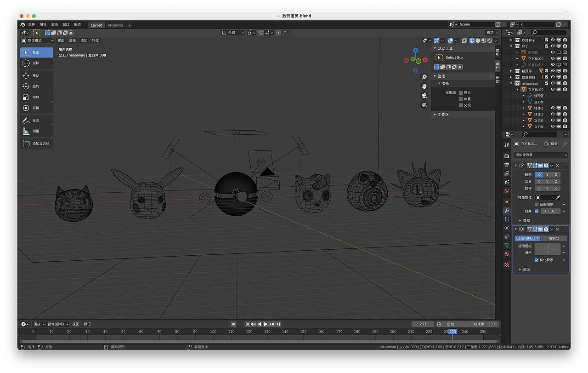Enable the Z axis in Mirror 轴向 row
The image size is (588, 373).
pyautogui.click(x=556, y=175)
